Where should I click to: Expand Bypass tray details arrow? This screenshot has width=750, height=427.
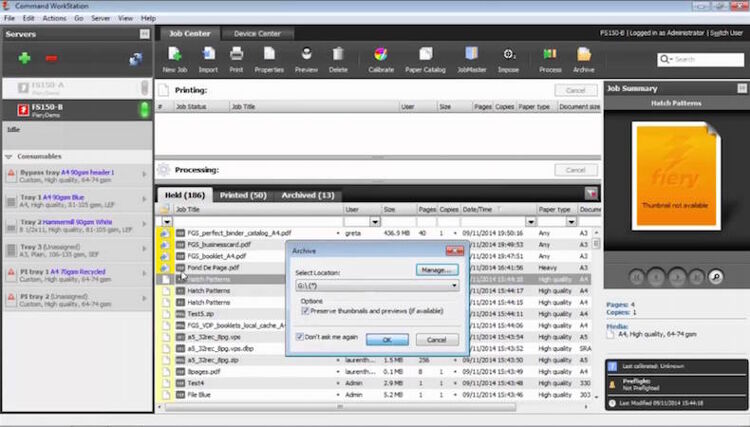point(144,175)
